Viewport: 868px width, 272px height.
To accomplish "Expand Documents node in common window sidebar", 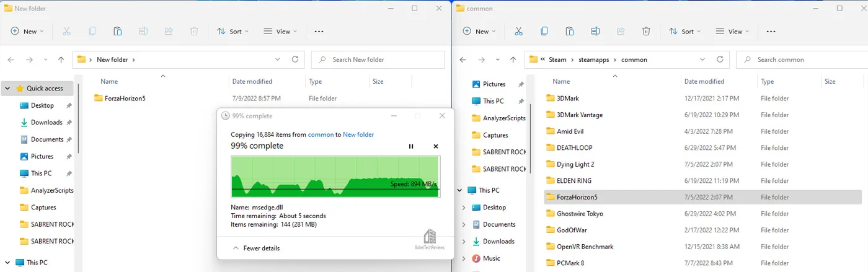I will coord(464,224).
